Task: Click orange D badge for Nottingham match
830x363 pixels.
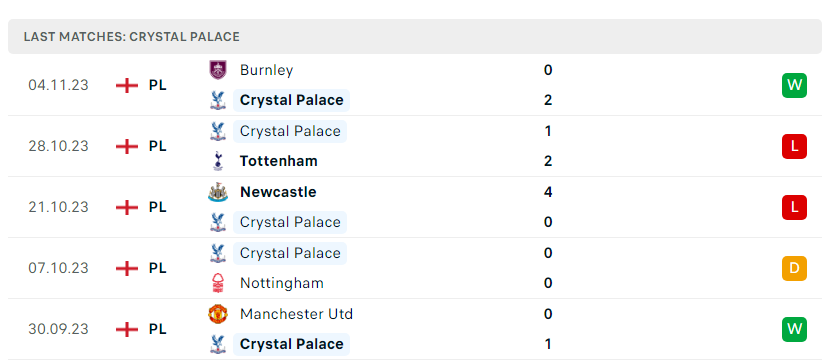Action: (x=794, y=268)
